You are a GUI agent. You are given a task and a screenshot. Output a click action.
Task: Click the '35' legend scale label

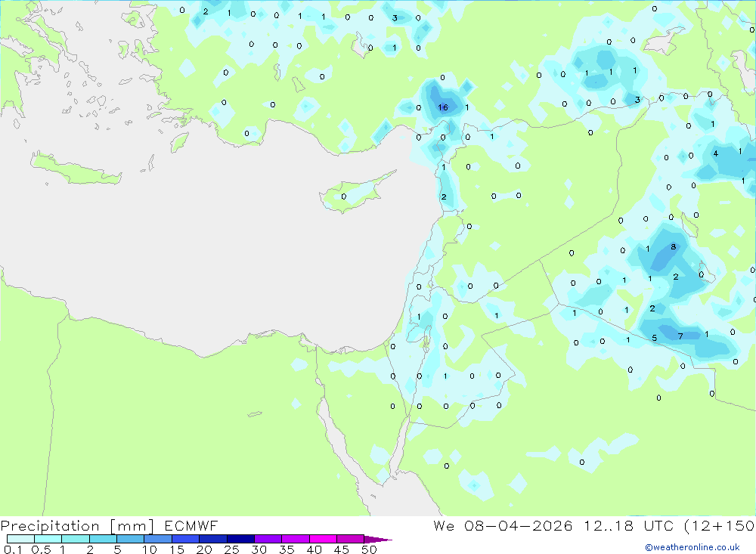[x=287, y=549]
